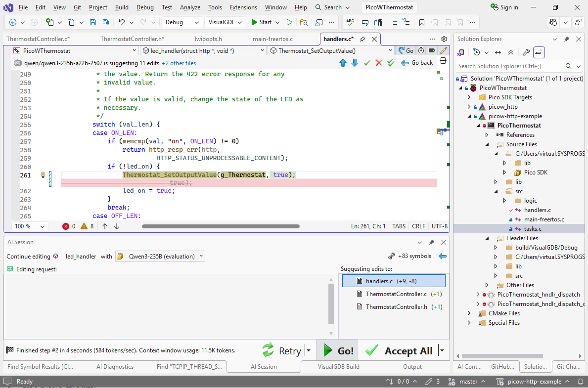Collapse all items in Solution Explorer

point(511,52)
